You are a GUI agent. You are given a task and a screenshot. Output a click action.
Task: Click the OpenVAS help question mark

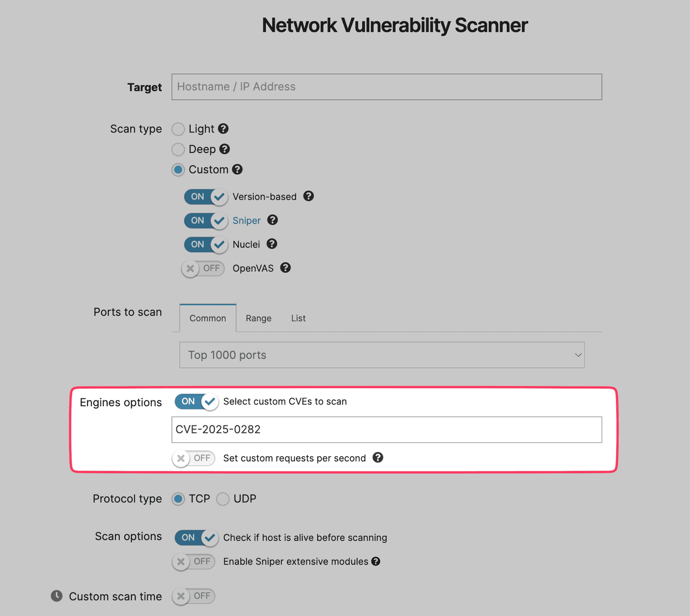(286, 268)
